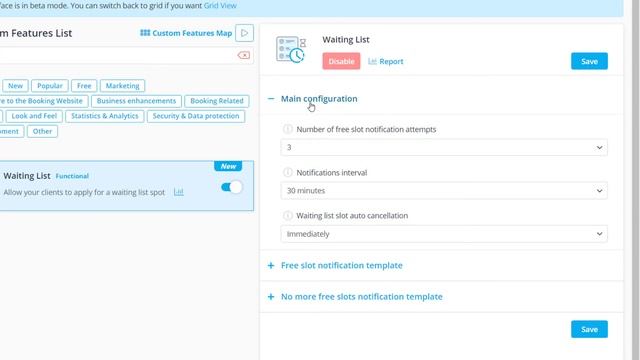The image size is (640, 360).
Task: Click the top Save button
Action: pyautogui.click(x=589, y=61)
